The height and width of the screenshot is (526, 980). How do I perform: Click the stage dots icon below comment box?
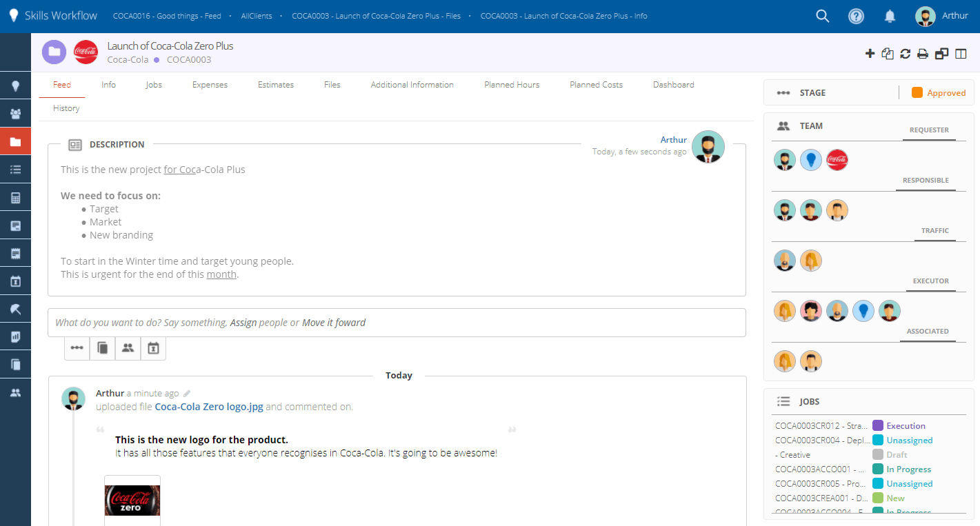(x=77, y=348)
